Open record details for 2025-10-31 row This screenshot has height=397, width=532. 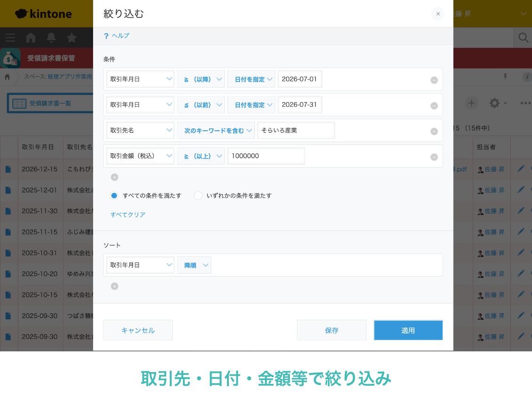coord(8,253)
